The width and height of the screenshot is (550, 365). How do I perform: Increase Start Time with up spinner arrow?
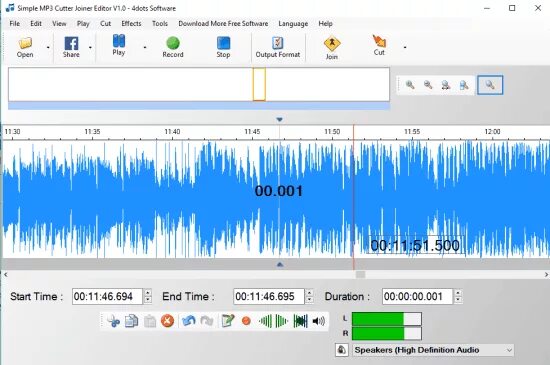(x=148, y=293)
